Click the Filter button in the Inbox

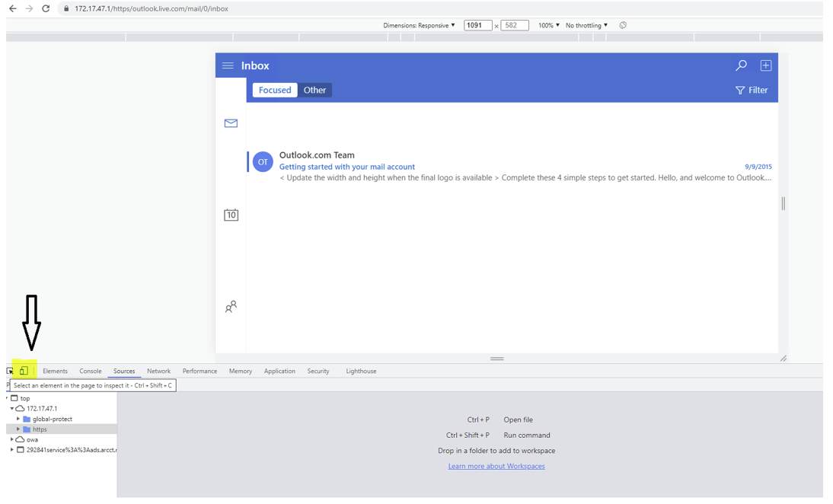click(752, 90)
